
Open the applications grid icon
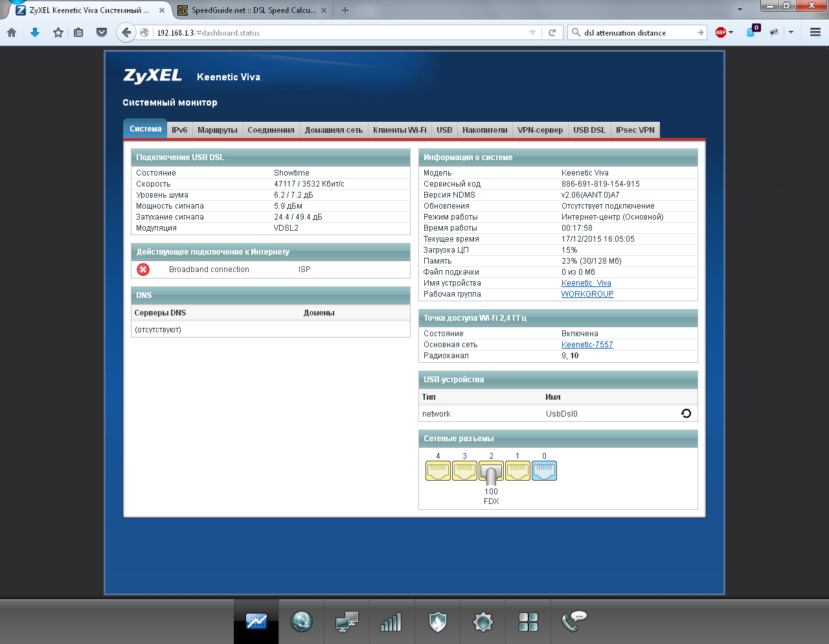point(528,623)
